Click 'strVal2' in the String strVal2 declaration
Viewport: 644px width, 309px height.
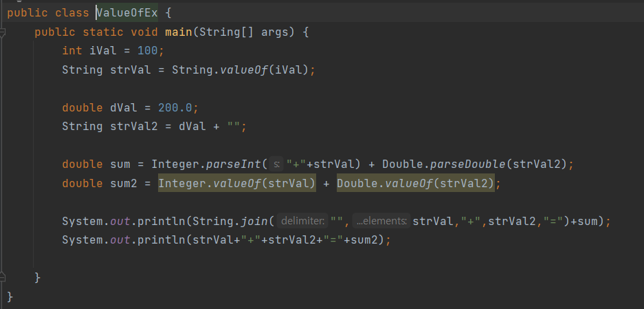[x=134, y=126]
